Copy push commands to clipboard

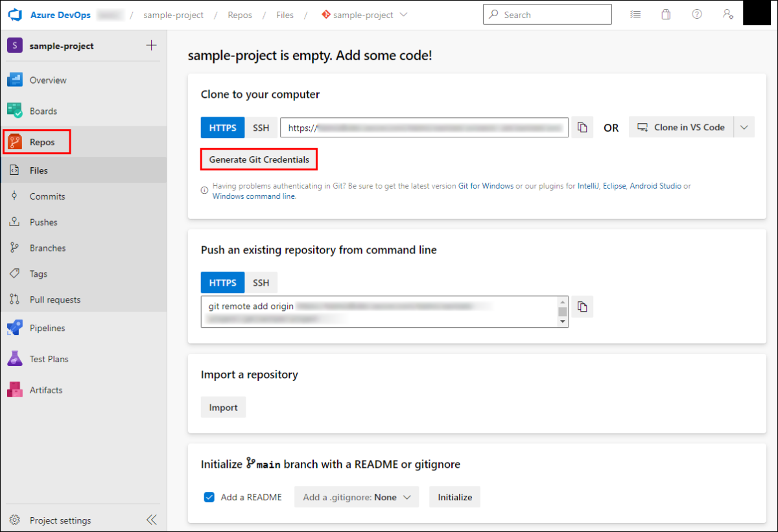[x=582, y=306]
